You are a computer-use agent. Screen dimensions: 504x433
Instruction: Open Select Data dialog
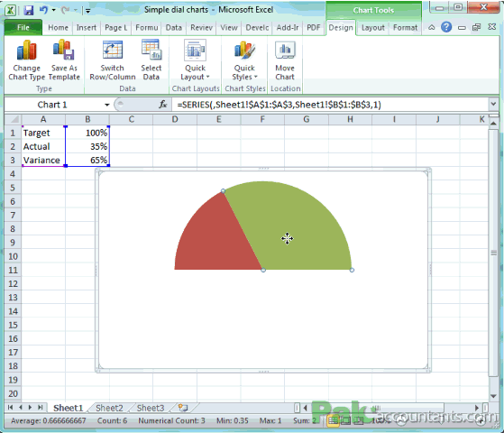click(151, 60)
